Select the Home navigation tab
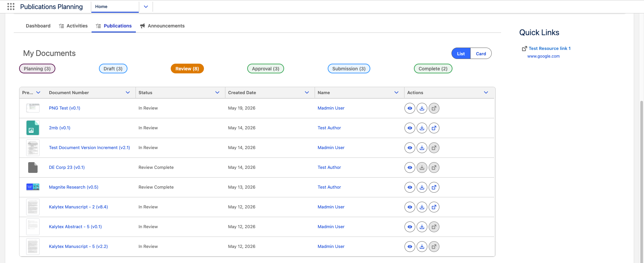This screenshot has width=644, height=263. point(115,7)
